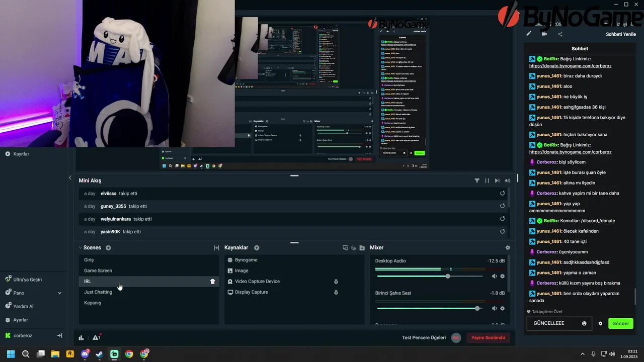Open Windows taskbar search
The width and height of the screenshot is (644, 362).
tap(26, 354)
